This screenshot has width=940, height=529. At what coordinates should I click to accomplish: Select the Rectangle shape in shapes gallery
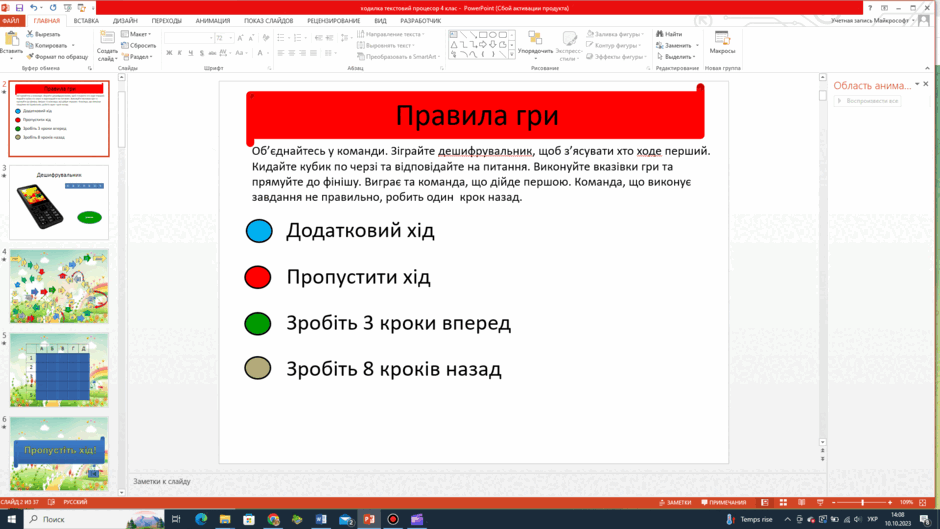click(483, 35)
